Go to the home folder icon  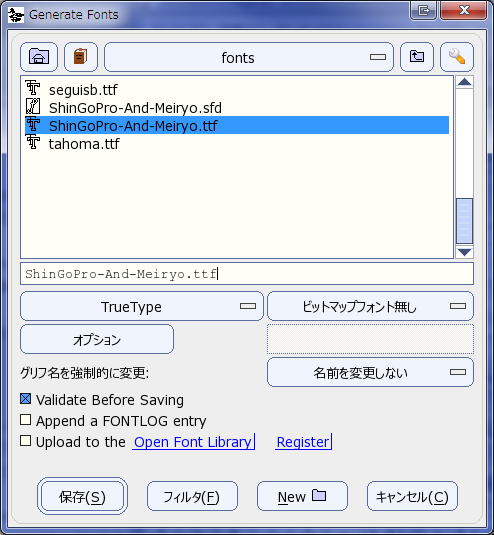pos(39,57)
